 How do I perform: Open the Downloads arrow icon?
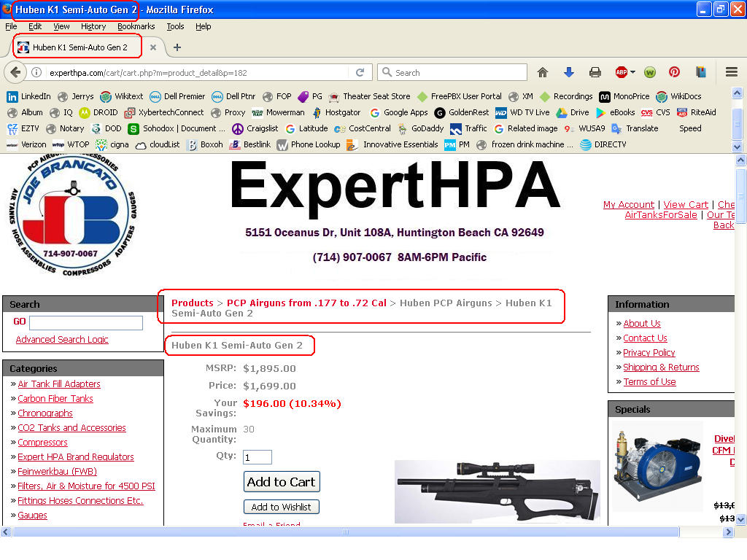pyautogui.click(x=569, y=72)
